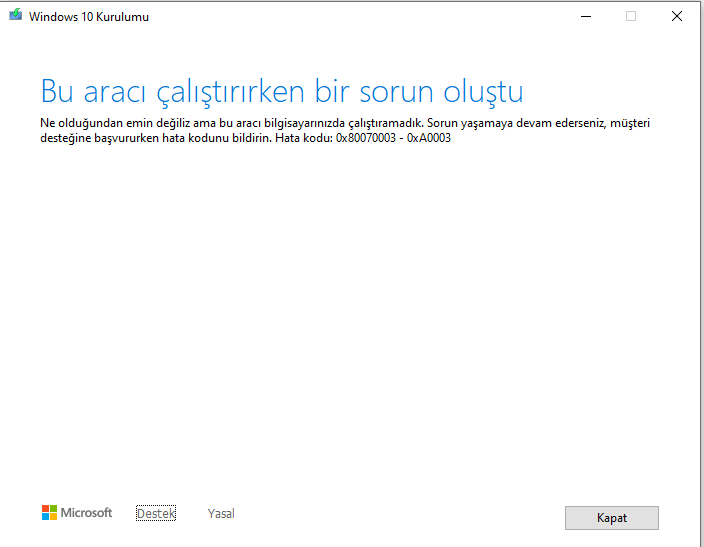Open the Destek link
The image size is (704, 547).
tap(156, 513)
